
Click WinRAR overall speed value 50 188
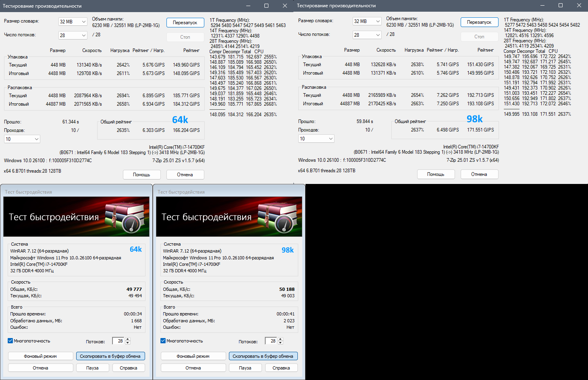click(x=287, y=289)
